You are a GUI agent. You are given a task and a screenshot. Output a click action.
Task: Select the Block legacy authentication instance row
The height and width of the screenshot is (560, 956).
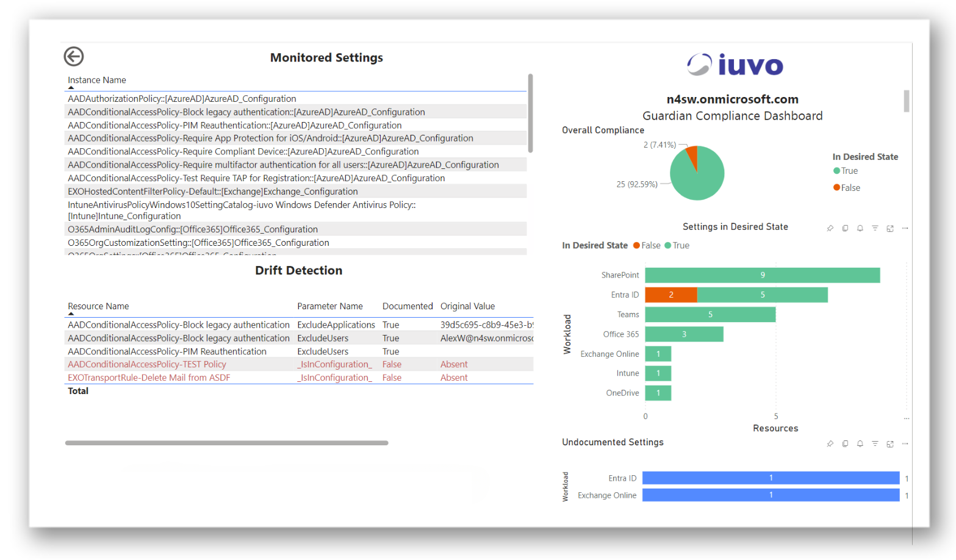(296, 112)
